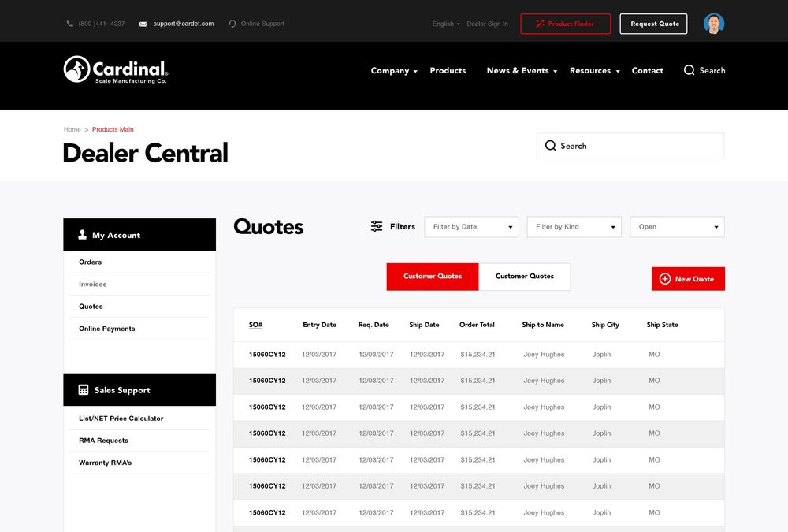Click the calculator icon in Sales Support header
The image size is (788, 532).
84,389
